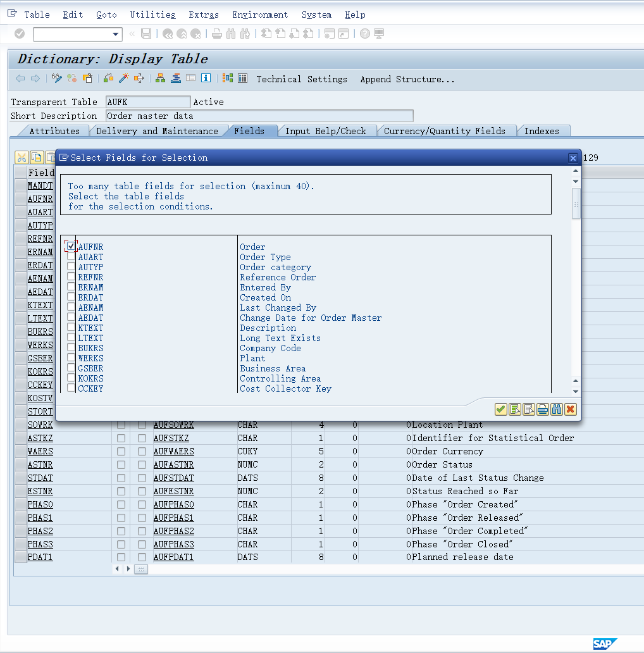Image resolution: width=644 pixels, height=653 pixels.
Task: Click the PHAS3 field name link
Action: pos(40,544)
